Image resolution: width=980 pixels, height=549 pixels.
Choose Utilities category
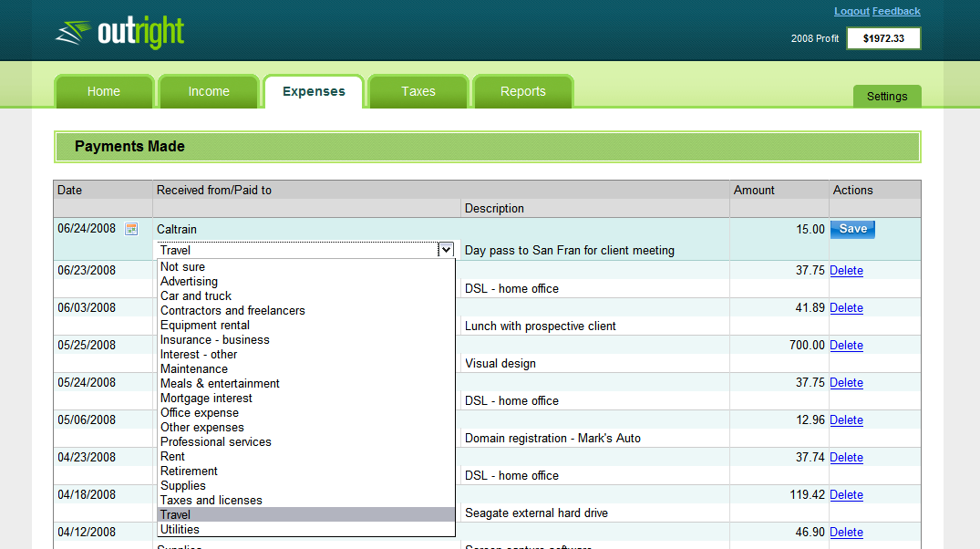click(305, 530)
